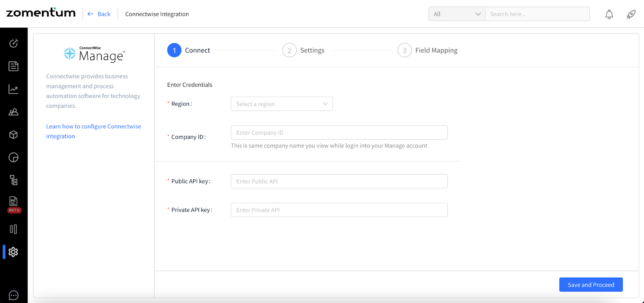
Task: Click the Enter Credentials heading
Action: (190, 85)
